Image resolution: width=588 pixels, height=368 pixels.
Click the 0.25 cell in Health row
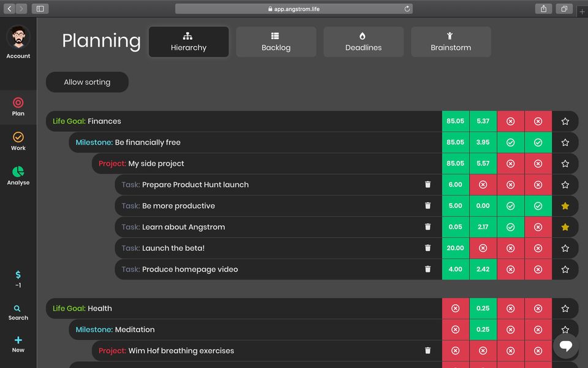483,309
